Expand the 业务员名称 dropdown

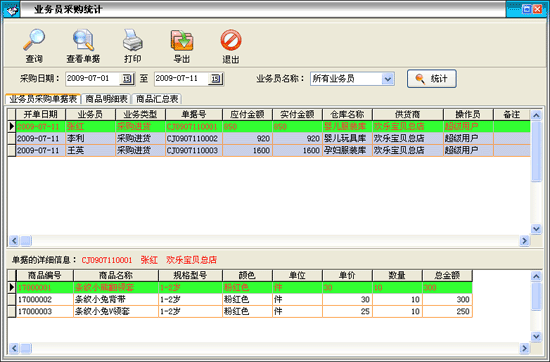click(x=388, y=79)
